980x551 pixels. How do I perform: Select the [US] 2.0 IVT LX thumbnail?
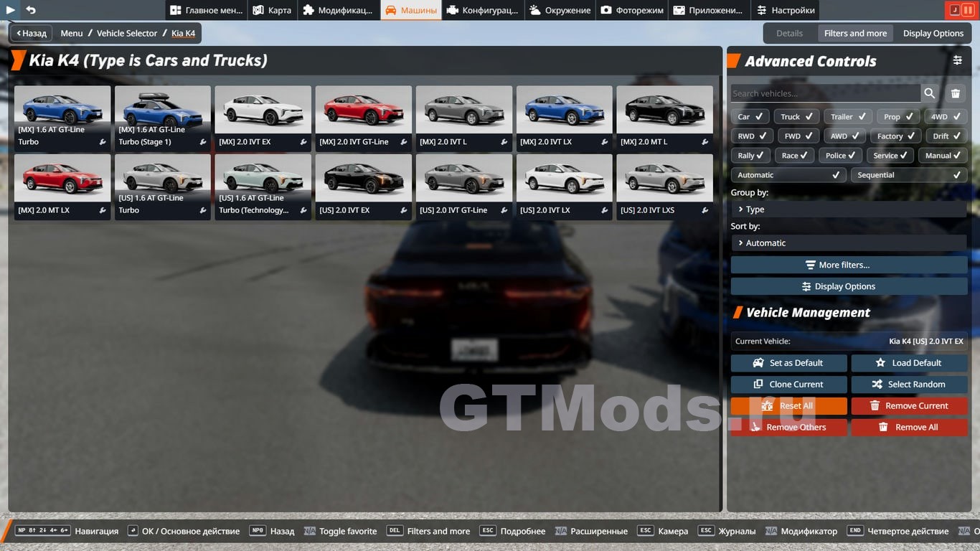pyautogui.click(x=565, y=187)
